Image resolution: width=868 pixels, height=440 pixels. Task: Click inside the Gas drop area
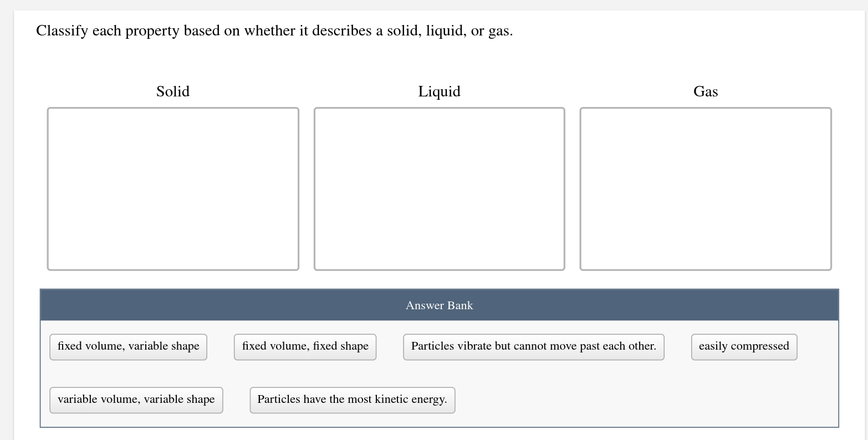click(x=705, y=188)
